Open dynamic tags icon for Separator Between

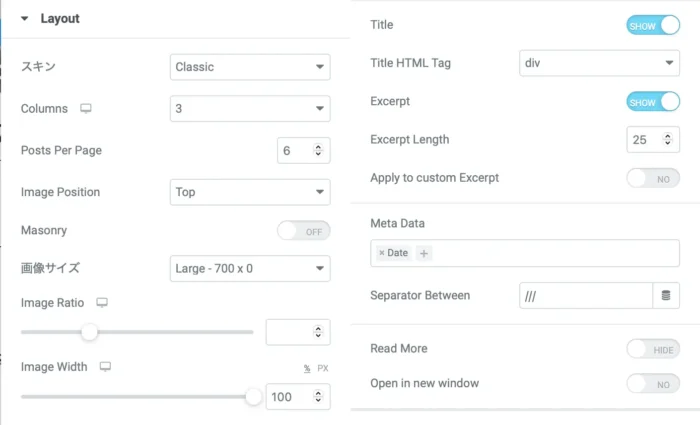tap(667, 295)
